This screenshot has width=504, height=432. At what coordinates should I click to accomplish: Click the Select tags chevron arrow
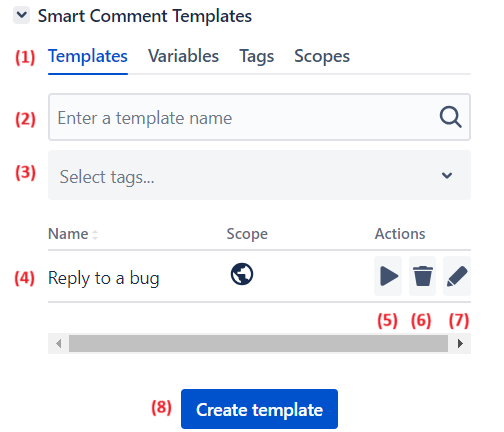(x=447, y=175)
